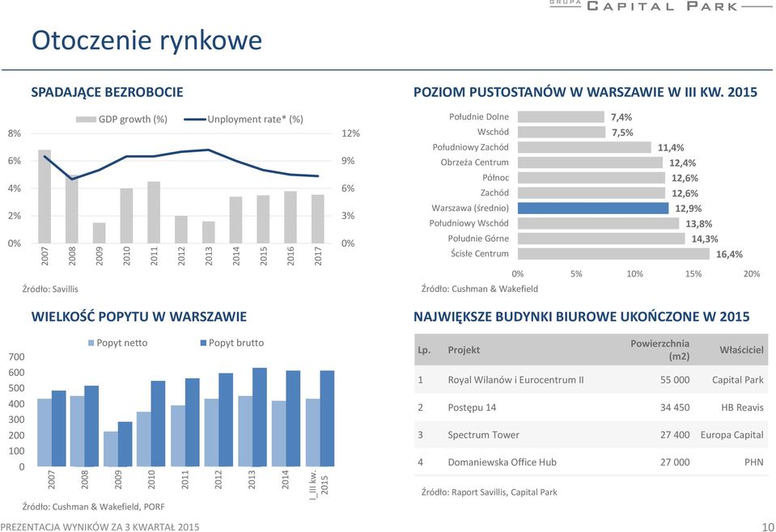The width and height of the screenshot is (776, 532).
Task: Click the 'Capital Park' owner cell
Action: (737, 380)
